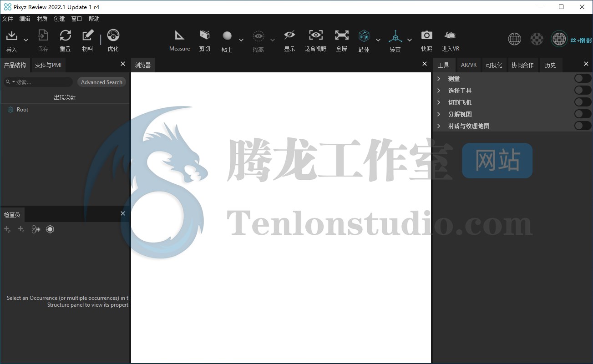Click the 转变 transform gizmo icon

coord(395,36)
